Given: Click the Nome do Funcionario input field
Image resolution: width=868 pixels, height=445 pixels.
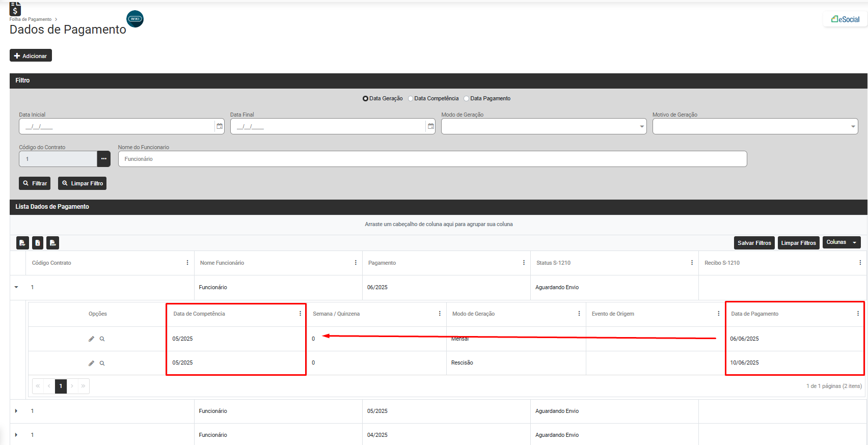Looking at the screenshot, I should 432,159.
